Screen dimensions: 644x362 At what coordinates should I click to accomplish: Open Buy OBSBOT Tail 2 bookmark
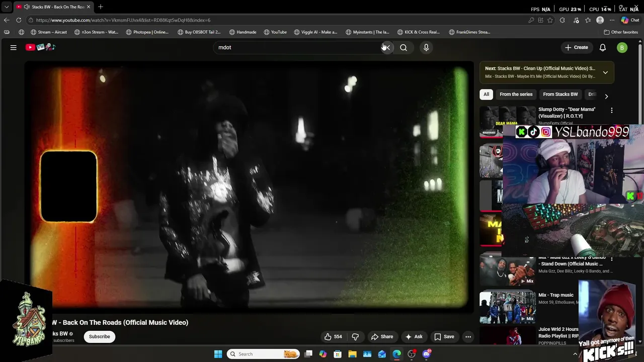click(199, 32)
